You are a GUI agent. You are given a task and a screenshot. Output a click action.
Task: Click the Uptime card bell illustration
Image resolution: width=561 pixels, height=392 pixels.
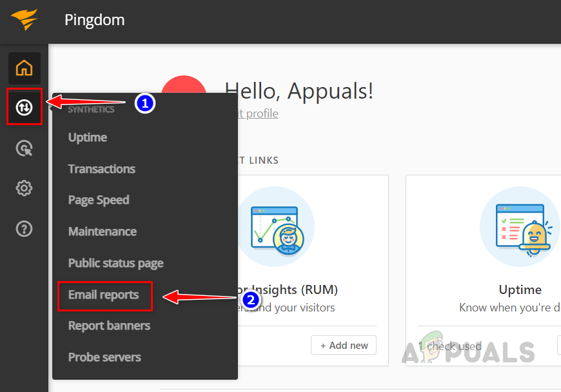[521, 227]
